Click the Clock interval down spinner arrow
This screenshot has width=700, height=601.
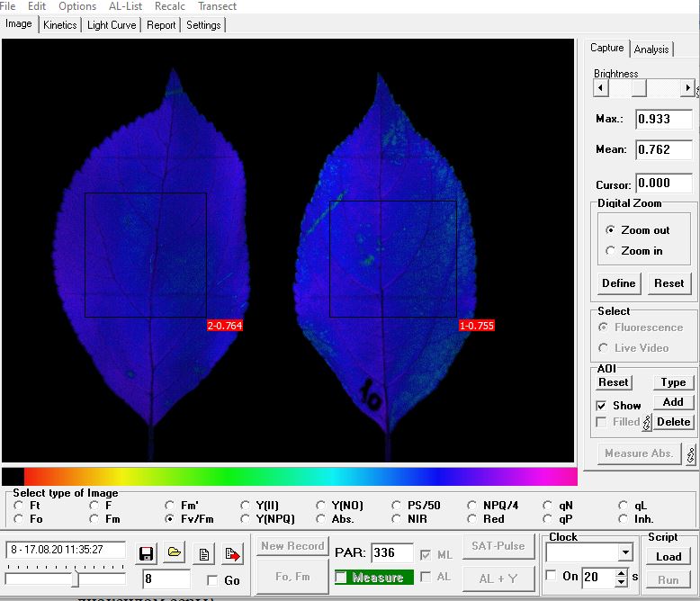621,580
